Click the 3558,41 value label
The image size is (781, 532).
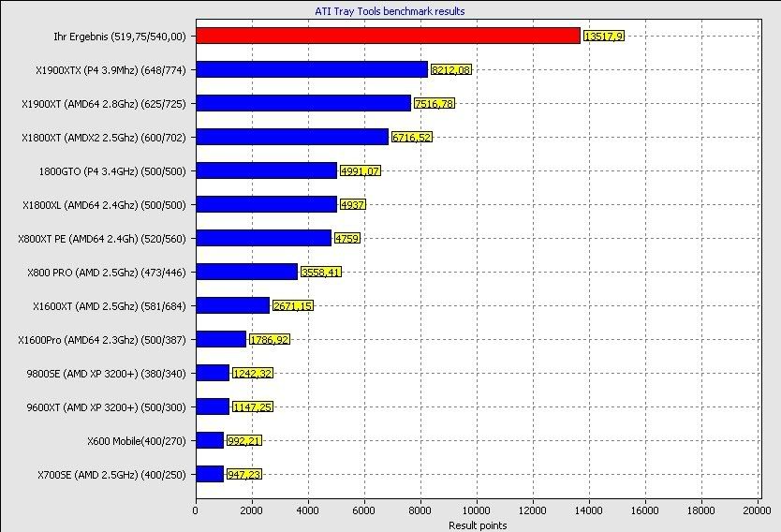321,272
